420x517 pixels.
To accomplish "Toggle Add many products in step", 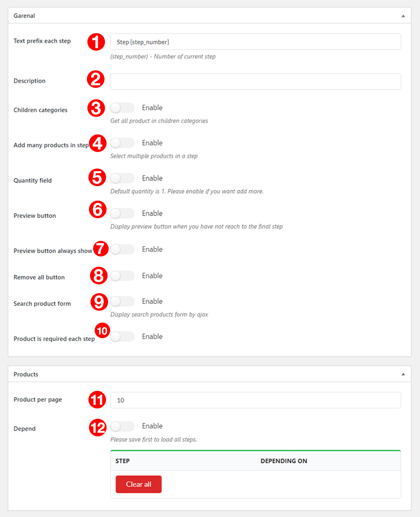I will tap(123, 143).
